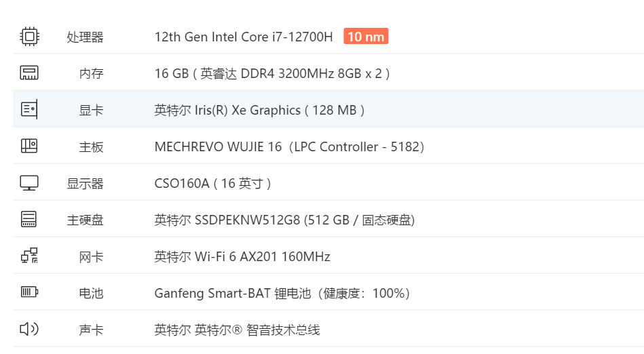
Task: Click the motherboard icon
Action: pos(29,146)
